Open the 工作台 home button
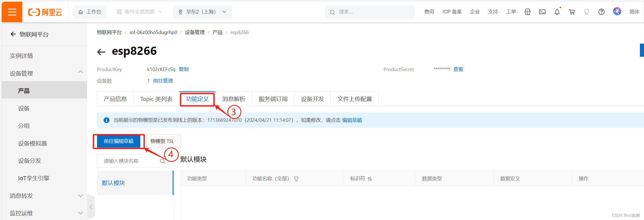The height and width of the screenshot is (220, 644). pyautogui.click(x=90, y=12)
